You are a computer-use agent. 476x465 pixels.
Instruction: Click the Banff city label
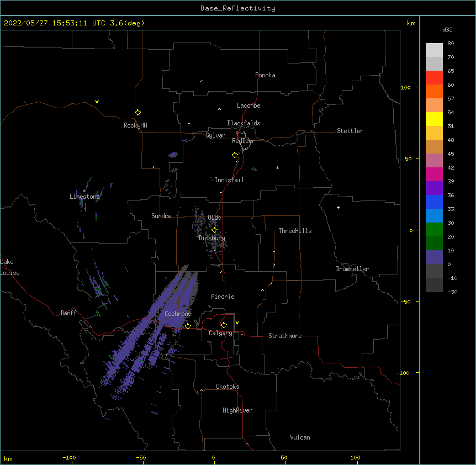pyautogui.click(x=68, y=313)
